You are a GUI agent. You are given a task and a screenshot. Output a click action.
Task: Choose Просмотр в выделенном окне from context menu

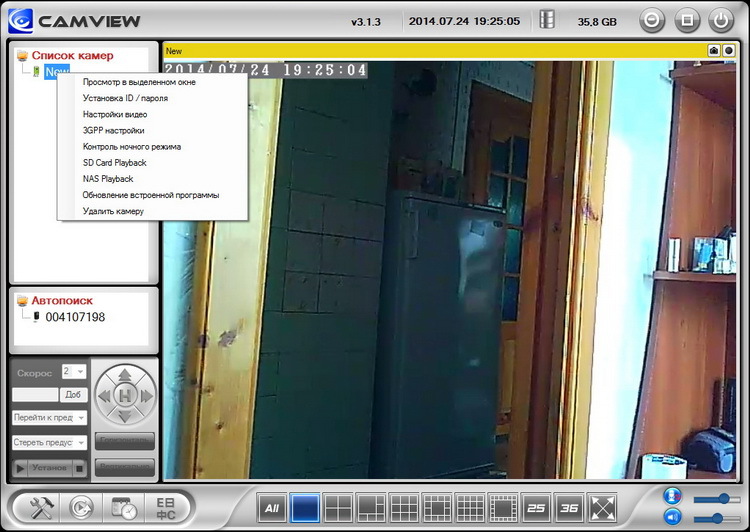(139, 82)
